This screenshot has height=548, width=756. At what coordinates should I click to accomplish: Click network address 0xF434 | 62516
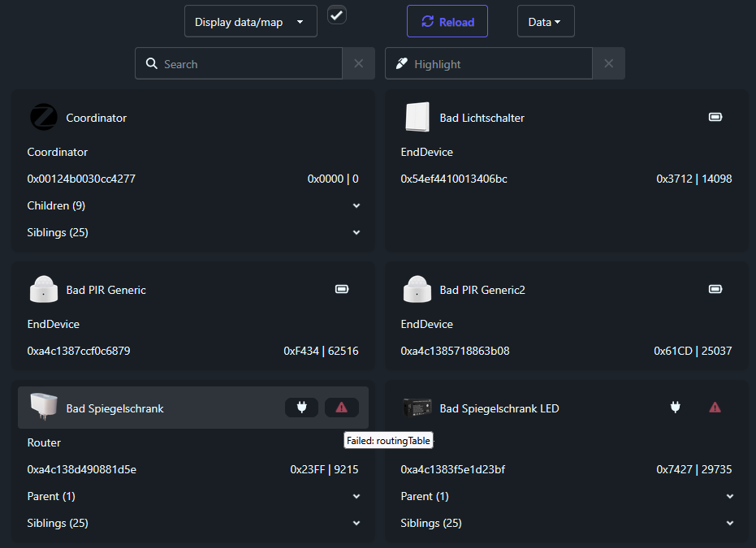pyautogui.click(x=321, y=351)
